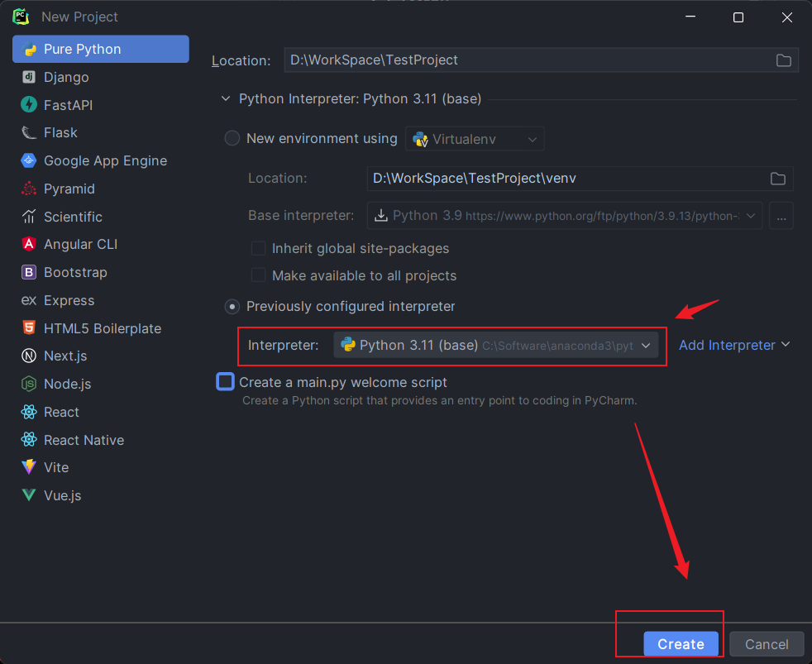Select the Pure Python project type
Viewport: 812px width, 664px height.
[100, 50]
